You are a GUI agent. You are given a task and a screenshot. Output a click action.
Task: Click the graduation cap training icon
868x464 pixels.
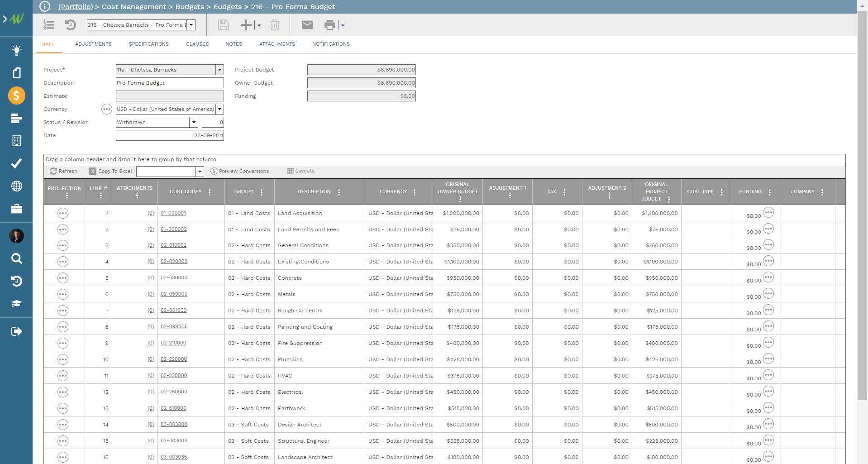coord(17,303)
